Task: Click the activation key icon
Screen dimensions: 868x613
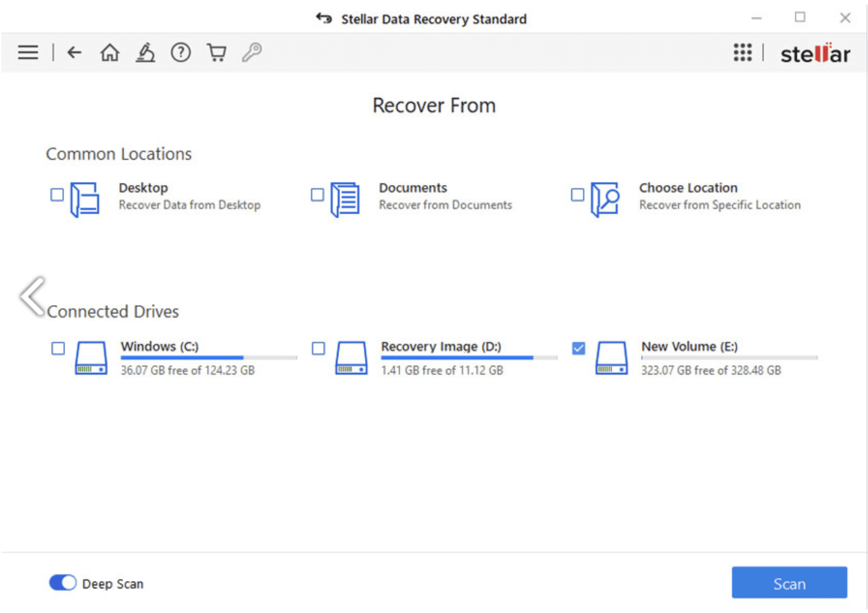Action: click(x=252, y=52)
